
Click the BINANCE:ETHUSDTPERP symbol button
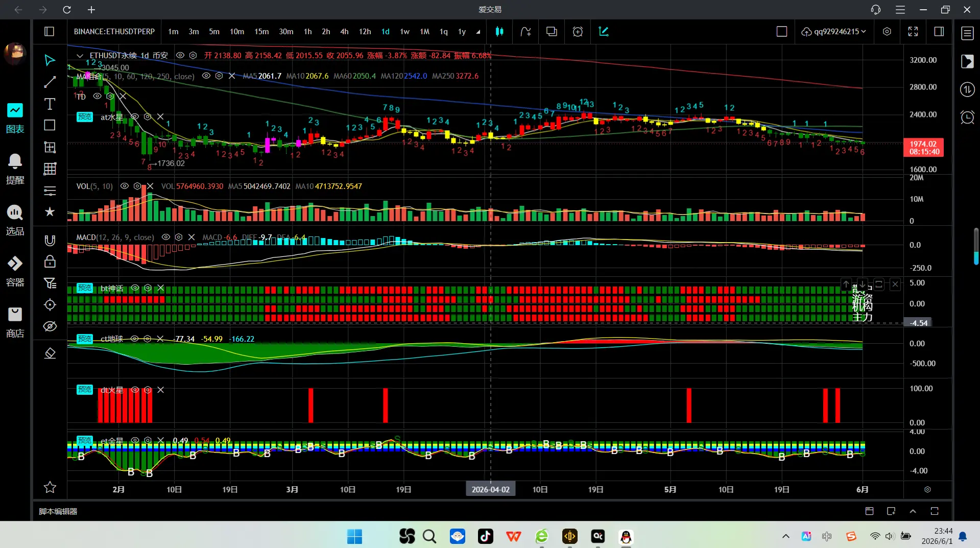pos(114,32)
